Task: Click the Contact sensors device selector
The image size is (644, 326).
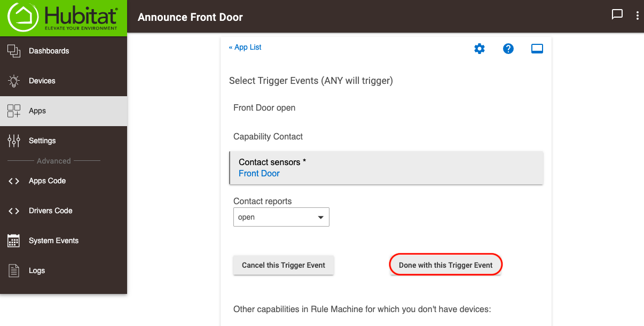Action: point(386,168)
